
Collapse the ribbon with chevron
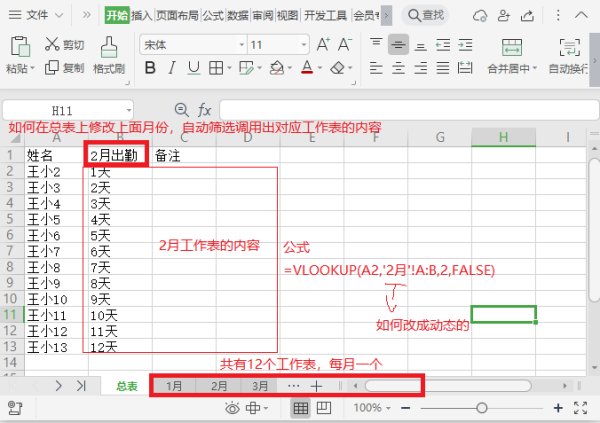point(581,15)
